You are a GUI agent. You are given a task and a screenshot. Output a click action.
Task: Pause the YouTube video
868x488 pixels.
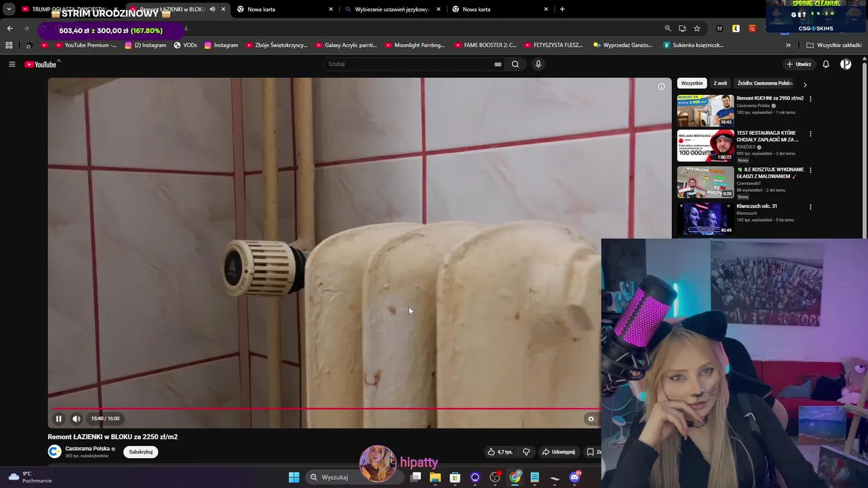[58, 419]
